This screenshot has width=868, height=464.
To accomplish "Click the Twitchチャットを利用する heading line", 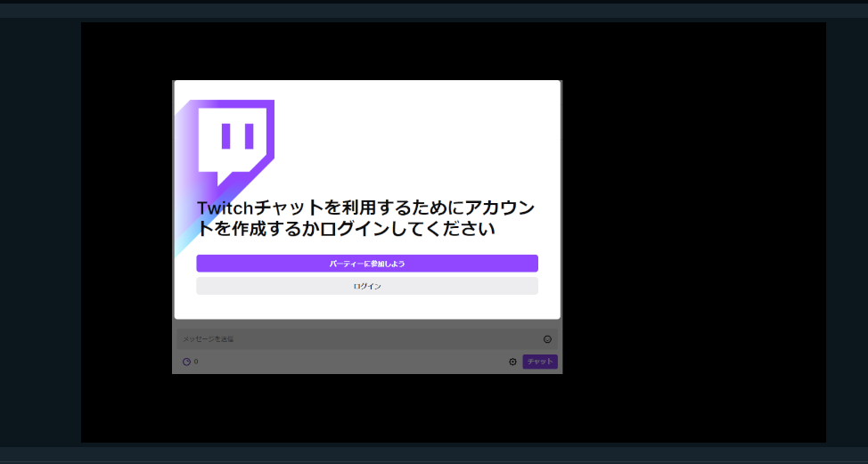I will pos(365,208).
